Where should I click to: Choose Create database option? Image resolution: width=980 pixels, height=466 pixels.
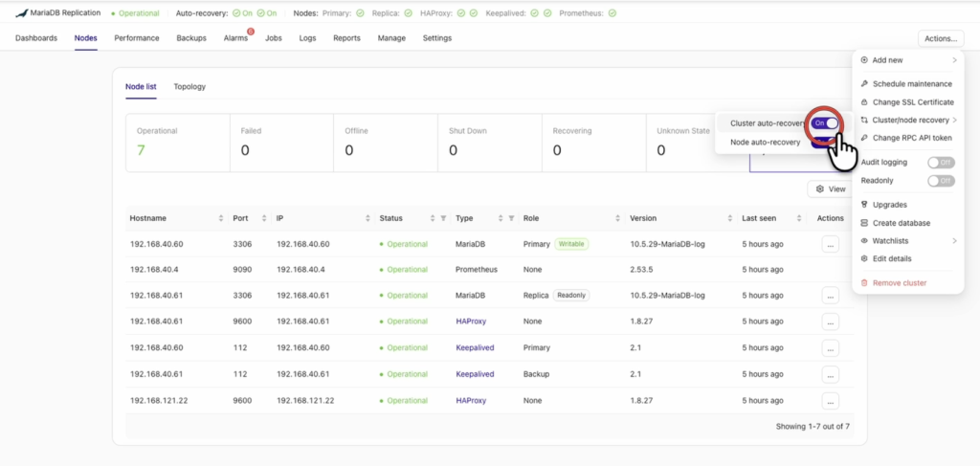coord(906,223)
